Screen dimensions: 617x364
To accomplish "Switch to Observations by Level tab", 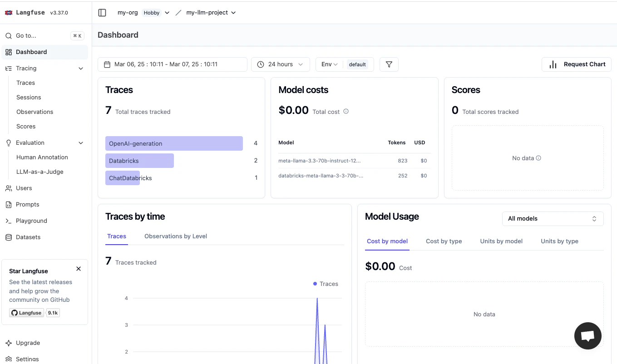I will [x=176, y=236].
